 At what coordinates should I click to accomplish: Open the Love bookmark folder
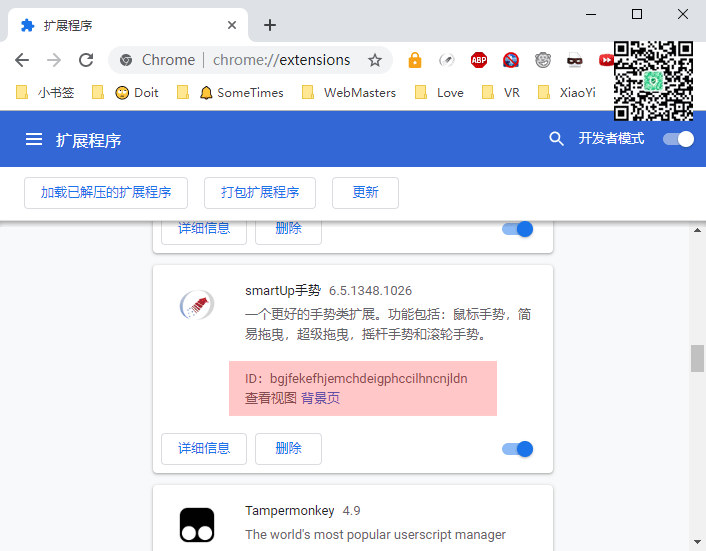click(439, 93)
